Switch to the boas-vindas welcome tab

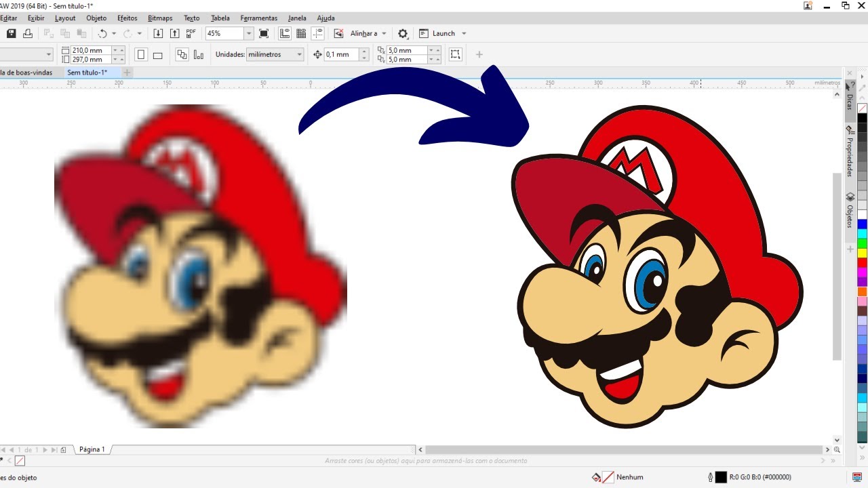point(27,73)
